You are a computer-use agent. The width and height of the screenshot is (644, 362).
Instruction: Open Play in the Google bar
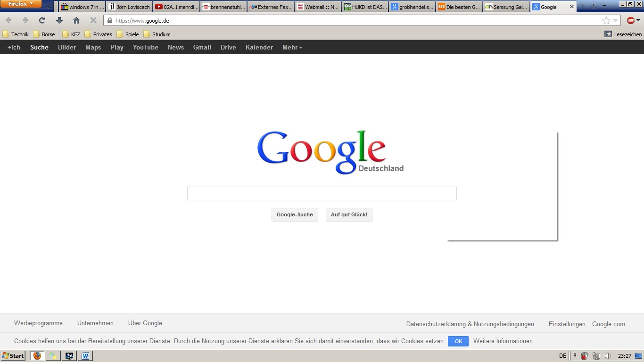coord(117,47)
